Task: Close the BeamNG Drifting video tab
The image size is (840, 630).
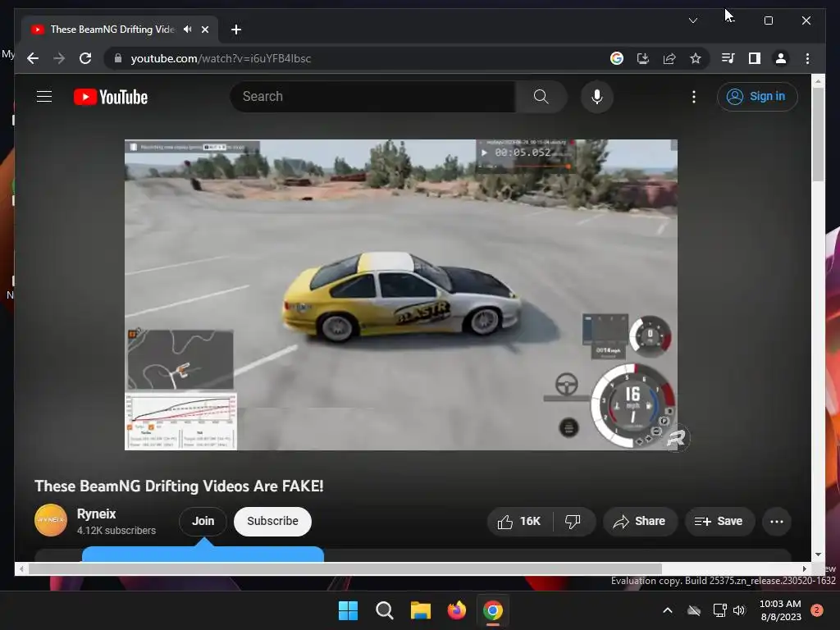Action: (x=204, y=30)
